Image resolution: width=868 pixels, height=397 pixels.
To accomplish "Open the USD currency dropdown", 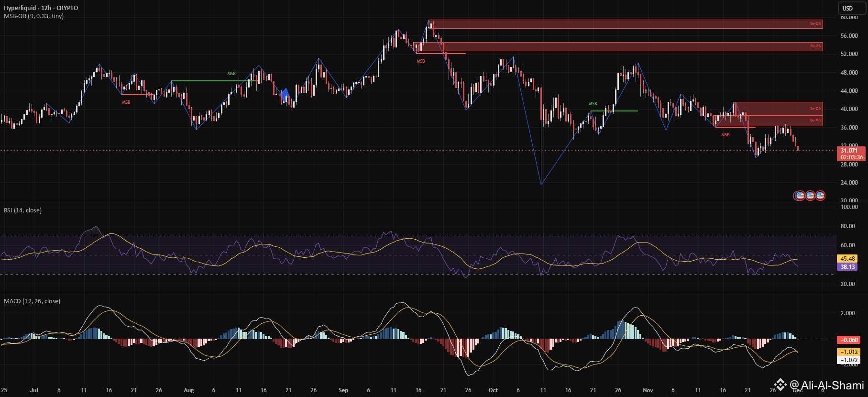I will [852, 8].
